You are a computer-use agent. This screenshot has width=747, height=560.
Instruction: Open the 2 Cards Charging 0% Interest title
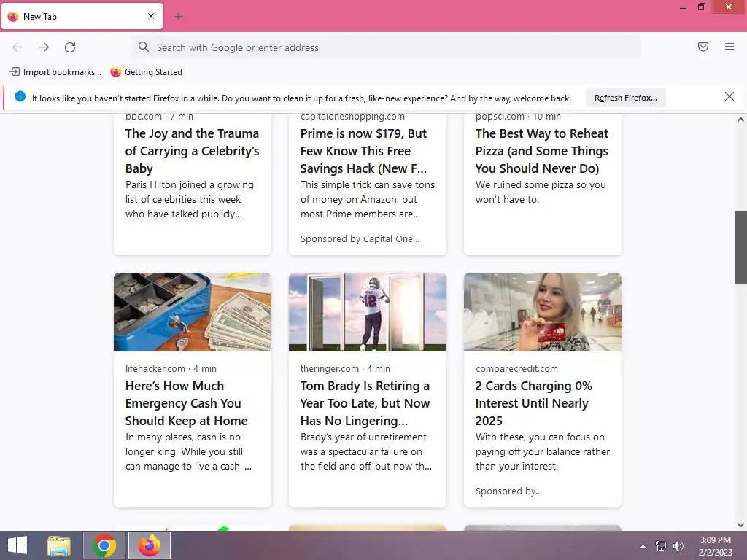tap(533, 403)
